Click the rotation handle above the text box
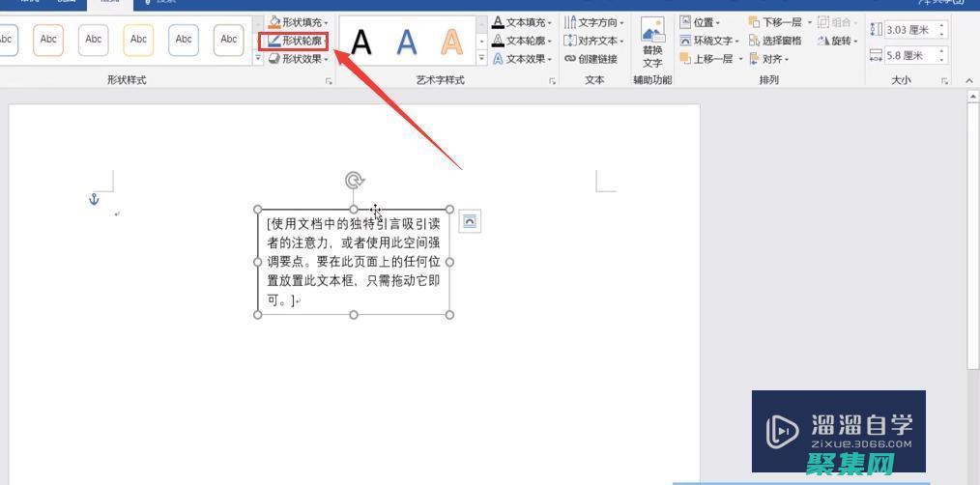Image resolution: width=980 pixels, height=485 pixels. point(355,181)
